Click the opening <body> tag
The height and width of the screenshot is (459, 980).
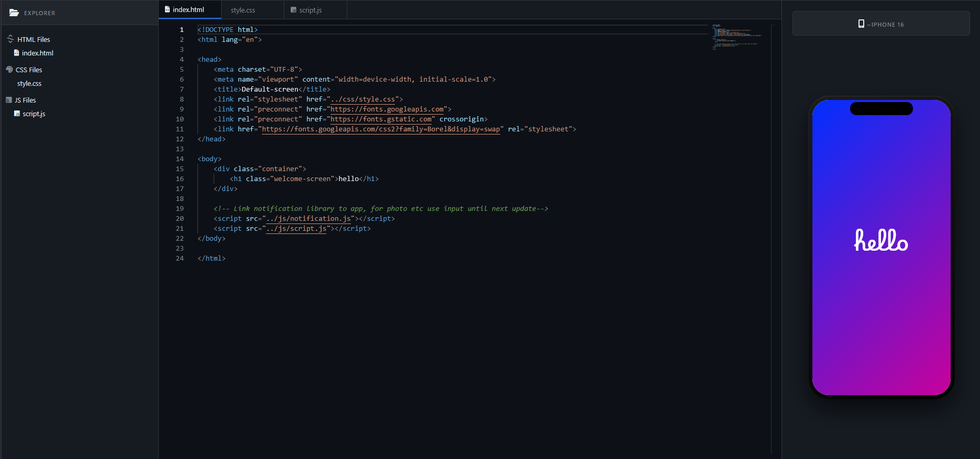pos(210,159)
